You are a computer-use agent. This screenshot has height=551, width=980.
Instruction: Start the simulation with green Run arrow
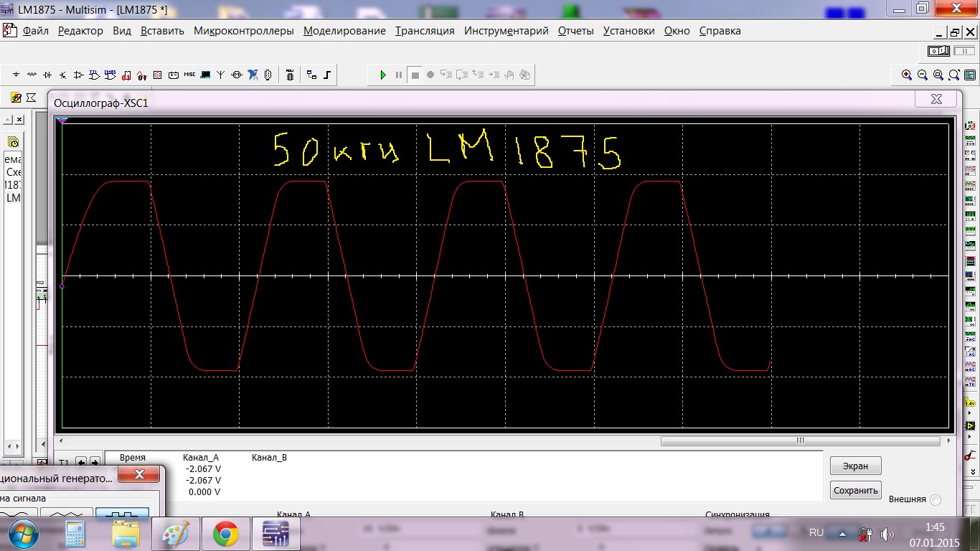tap(383, 75)
